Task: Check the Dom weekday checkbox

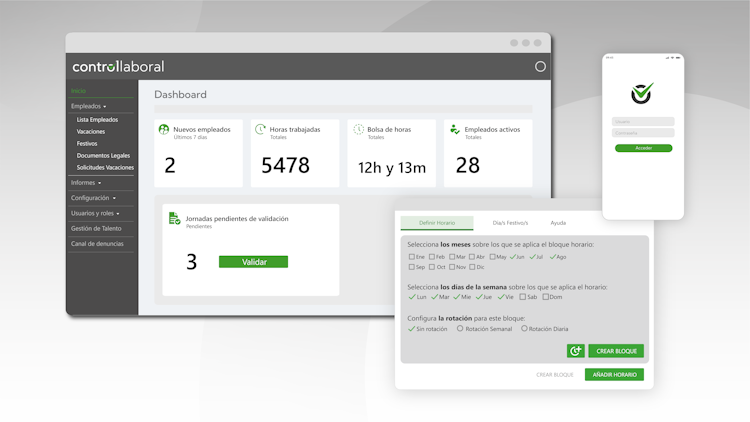Action: pos(545,297)
